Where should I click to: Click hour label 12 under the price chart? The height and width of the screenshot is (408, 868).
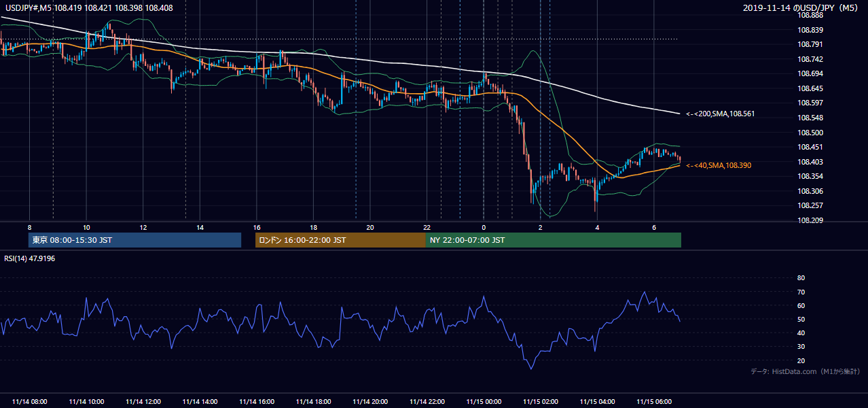coord(143,227)
